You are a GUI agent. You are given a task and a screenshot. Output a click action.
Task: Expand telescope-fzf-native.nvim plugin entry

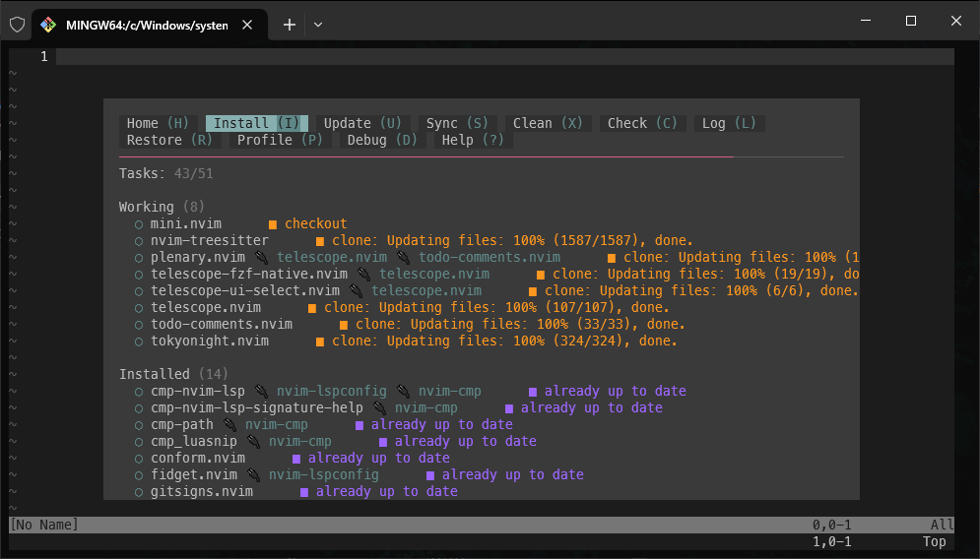click(x=249, y=275)
